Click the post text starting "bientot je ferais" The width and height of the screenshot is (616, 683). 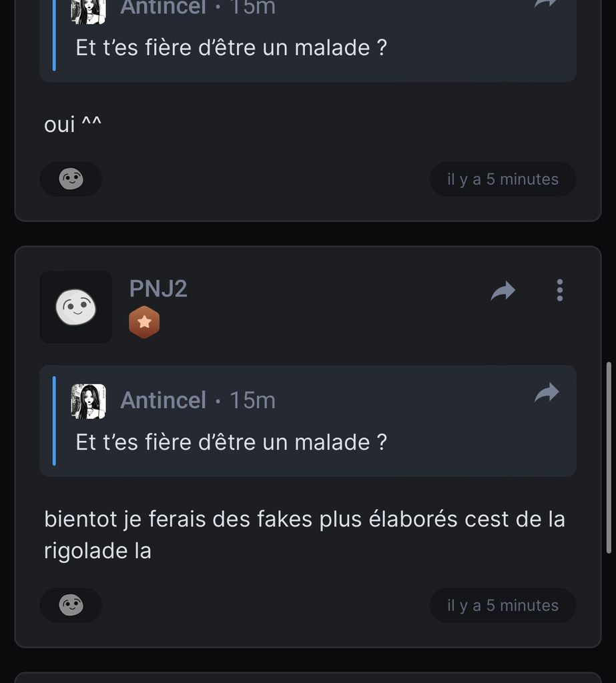(304, 535)
